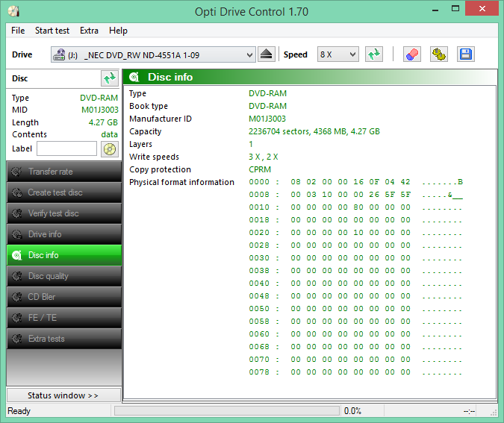Click the Layers value 1
The height and width of the screenshot is (423, 504).
[x=251, y=144]
